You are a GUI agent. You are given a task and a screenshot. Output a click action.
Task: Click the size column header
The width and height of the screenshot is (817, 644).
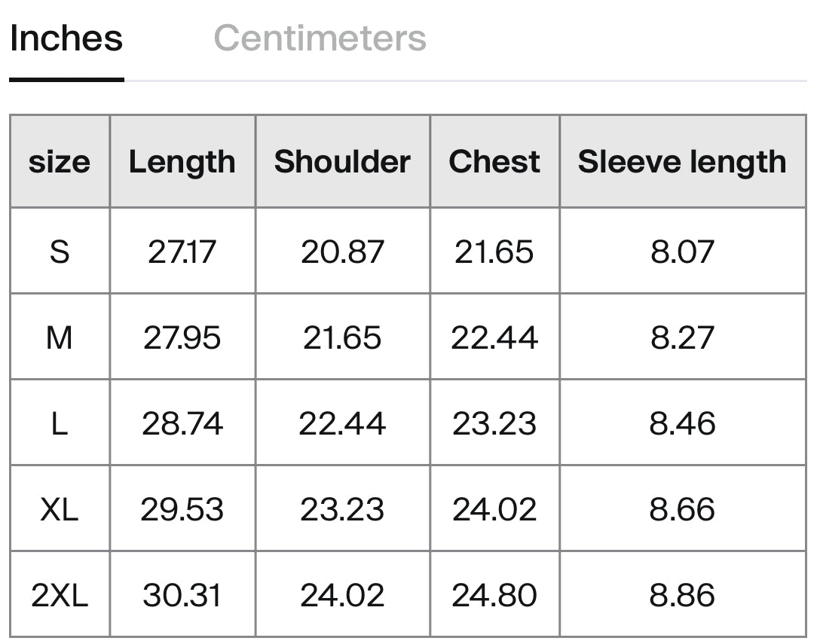click(60, 162)
